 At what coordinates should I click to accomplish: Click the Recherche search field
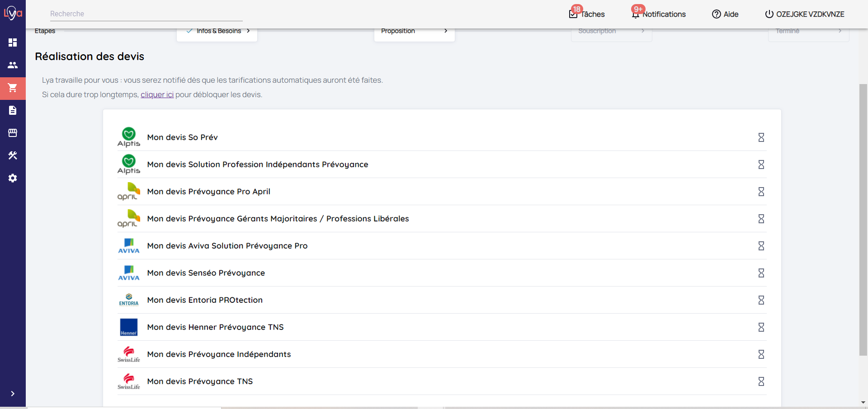[146, 14]
